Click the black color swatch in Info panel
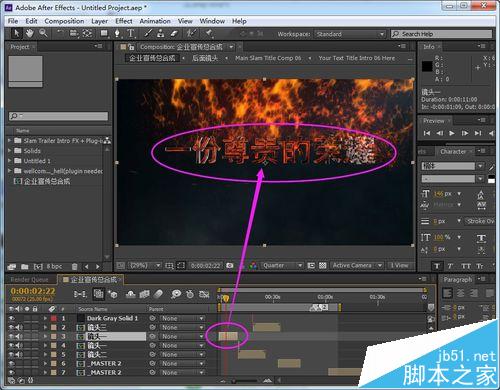Viewport: 500px width, 390px height. pyautogui.click(x=427, y=66)
